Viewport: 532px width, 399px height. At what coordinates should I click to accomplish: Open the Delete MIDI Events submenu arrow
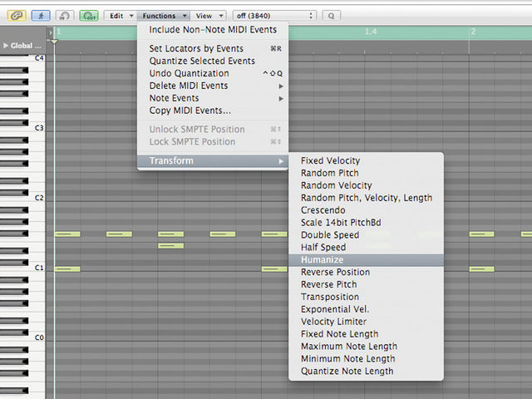[x=281, y=86]
